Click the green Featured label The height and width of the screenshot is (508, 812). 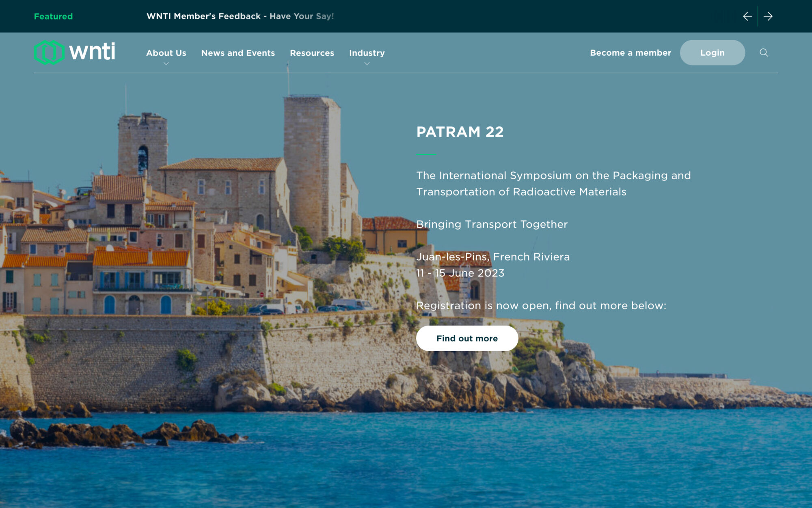click(53, 16)
